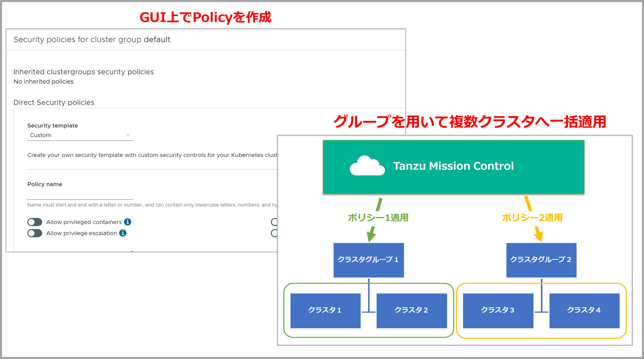Click the クラスタ2 block
This screenshot has width=644, height=359.
pyautogui.click(x=412, y=311)
